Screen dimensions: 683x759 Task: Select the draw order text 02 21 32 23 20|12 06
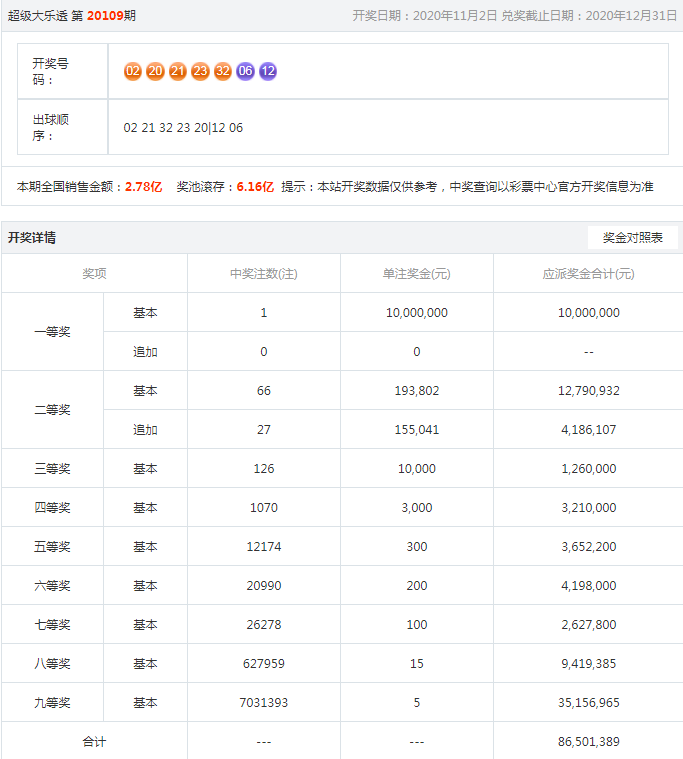pos(183,128)
